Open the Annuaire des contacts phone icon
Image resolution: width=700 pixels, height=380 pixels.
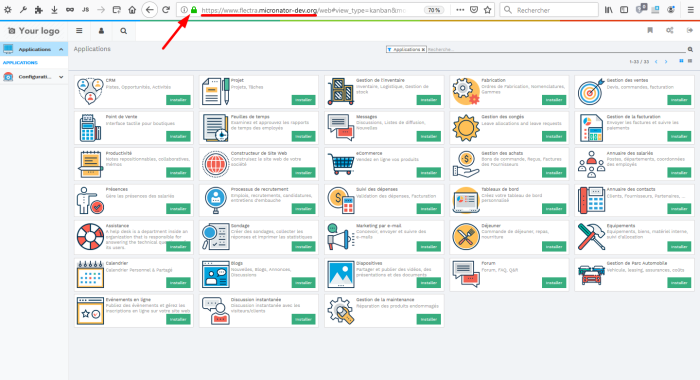591,200
